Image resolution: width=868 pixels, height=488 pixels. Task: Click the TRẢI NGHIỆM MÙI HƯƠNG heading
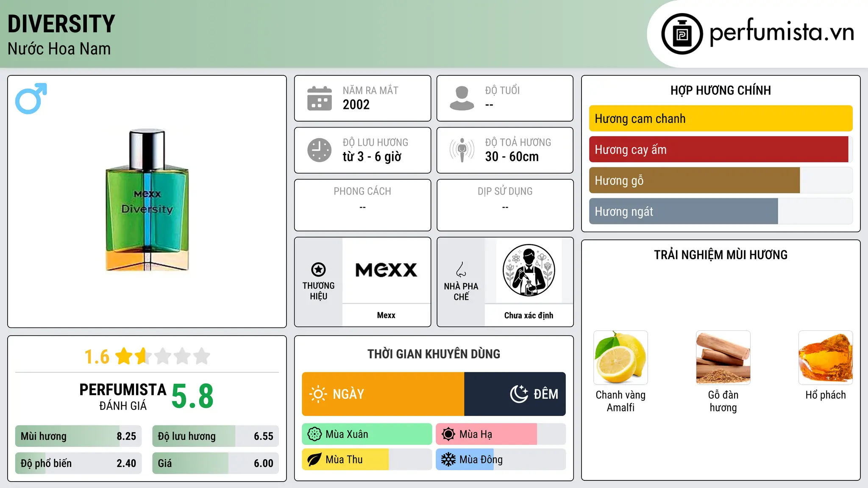pyautogui.click(x=721, y=255)
